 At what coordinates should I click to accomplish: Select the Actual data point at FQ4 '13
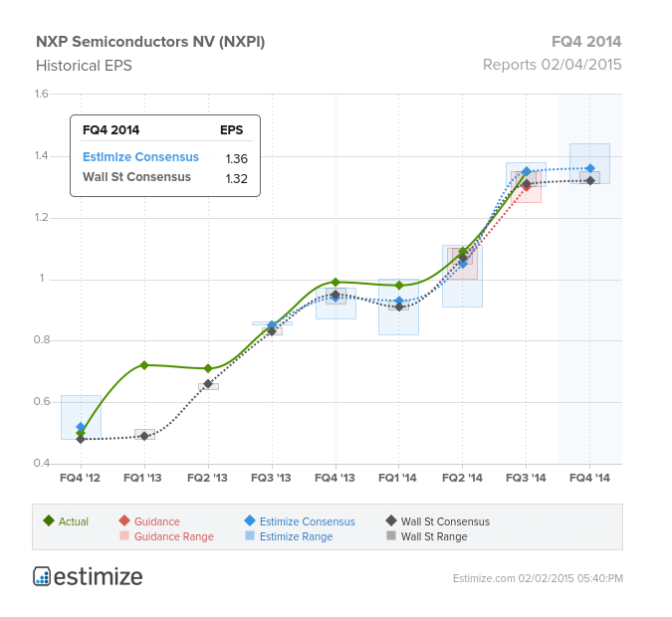pos(336,282)
